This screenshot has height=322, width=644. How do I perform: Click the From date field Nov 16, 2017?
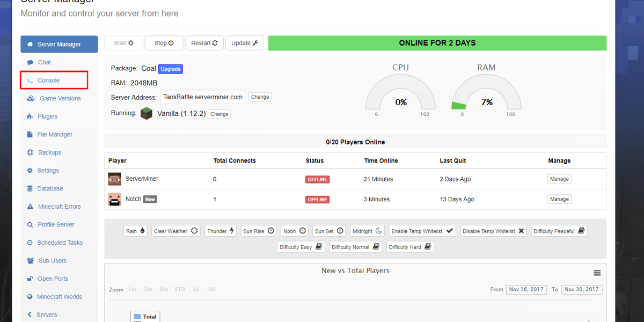(526, 289)
